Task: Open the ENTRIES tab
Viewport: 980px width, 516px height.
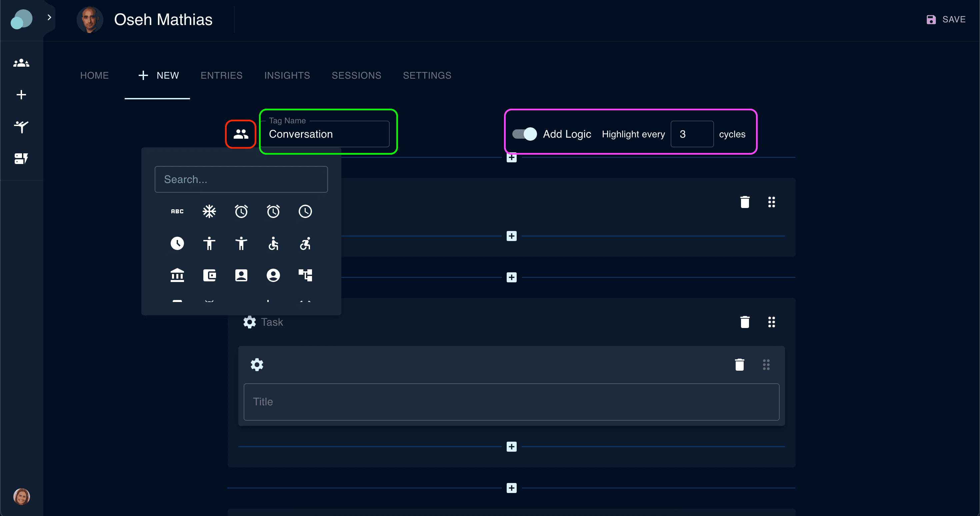Action: (221, 76)
